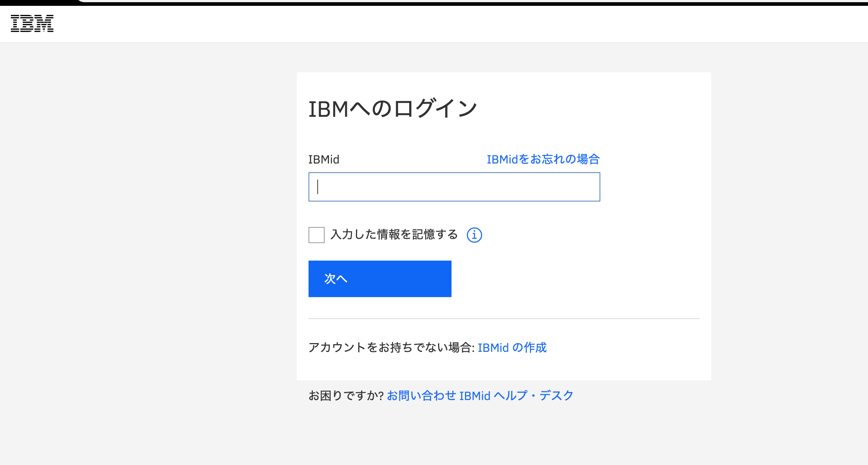Screen dimensions: 868x465
Task: Enable 入力した情報を記憶する checkbox
Action: [x=316, y=235]
